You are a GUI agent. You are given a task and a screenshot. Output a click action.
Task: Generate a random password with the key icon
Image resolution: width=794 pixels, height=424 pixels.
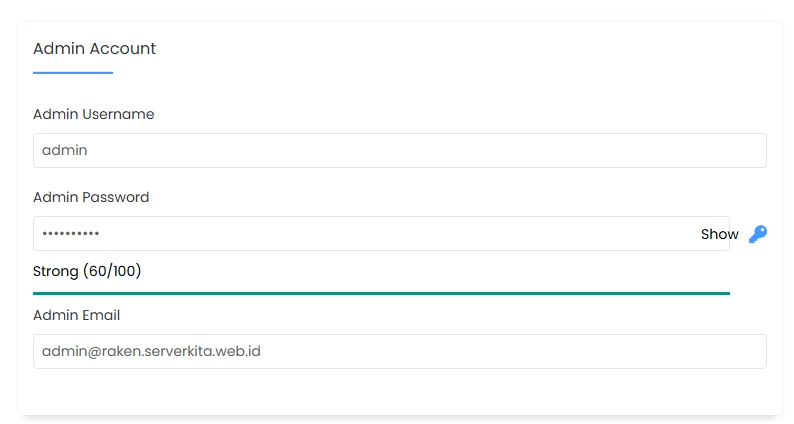(x=758, y=234)
